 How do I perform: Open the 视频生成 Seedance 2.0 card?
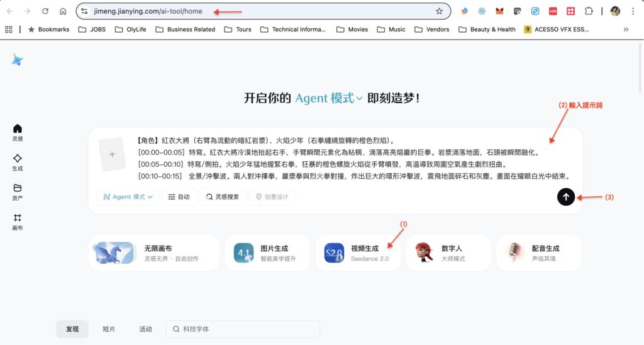358,253
